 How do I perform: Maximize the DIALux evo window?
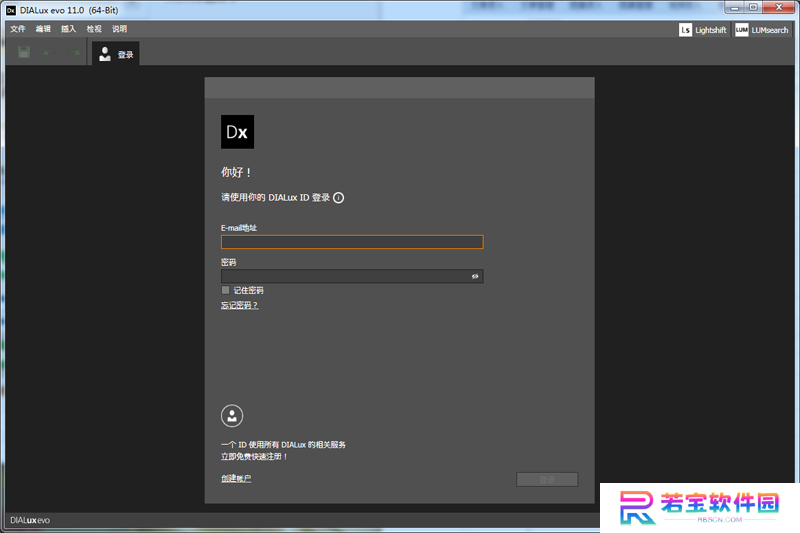(754, 7)
